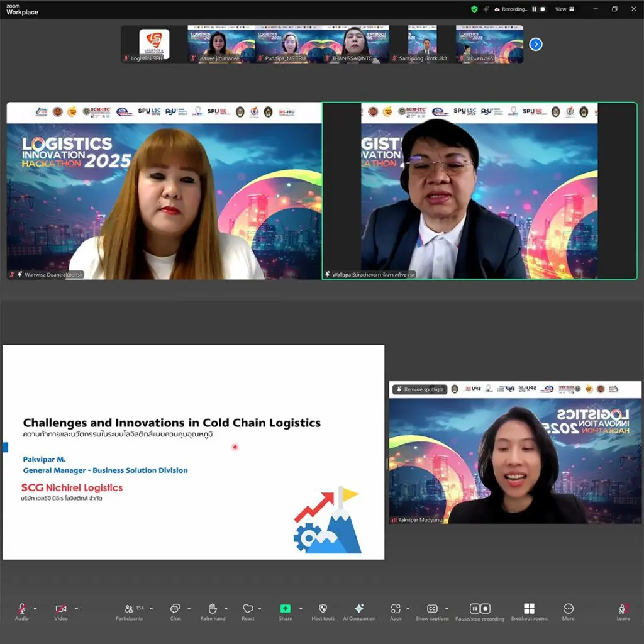The image size is (644, 644).
Task: Turn on the camera with Video button
Action: click(61, 612)
